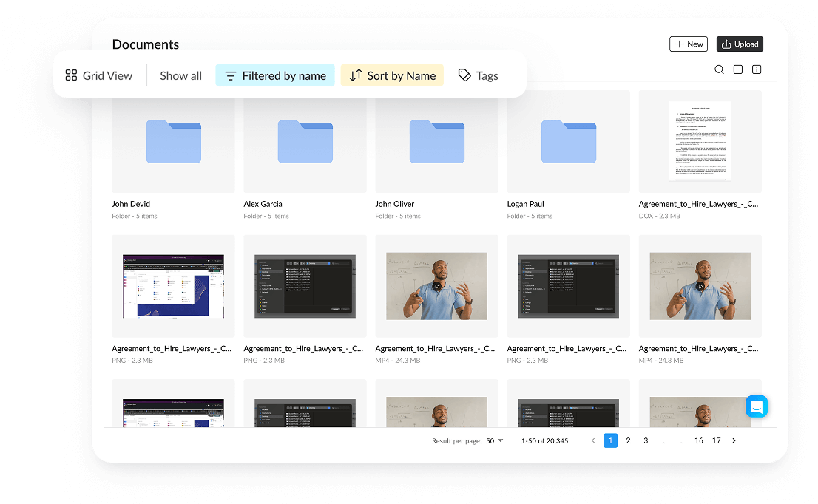This screenshot has height=504, width=818.
Task: Open the Sort by Name dropdown
Action: pos(392,75)
